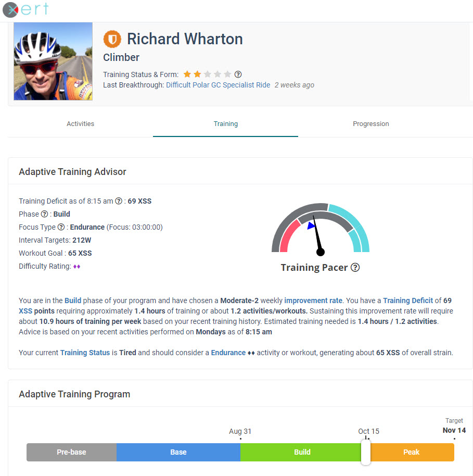Click the orange shield badge icon
The width and height of the screenshot is (473, 476).
pos(112,39)
